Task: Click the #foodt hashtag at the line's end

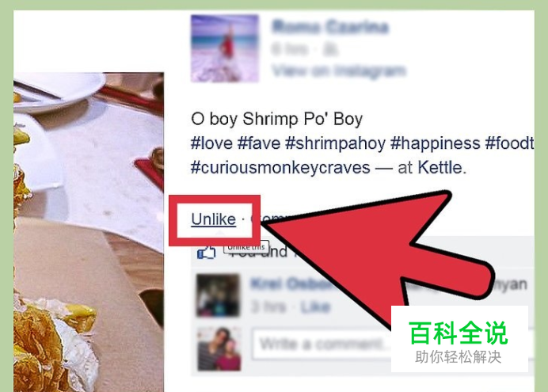Action: coord(509,143)
